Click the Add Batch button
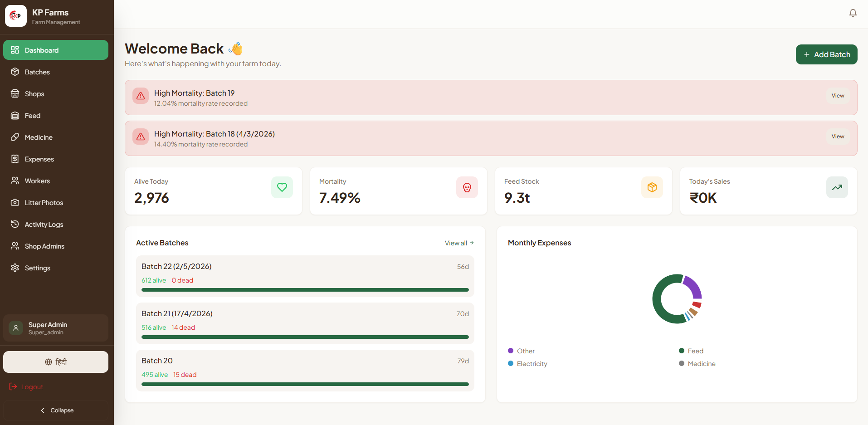868x425 pixels. (826, 54)
